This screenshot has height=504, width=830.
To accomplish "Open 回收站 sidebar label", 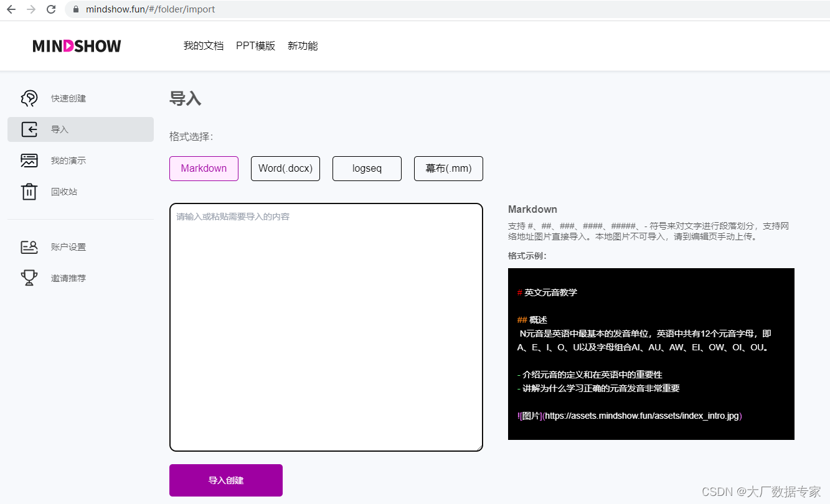I will (64, 192).
